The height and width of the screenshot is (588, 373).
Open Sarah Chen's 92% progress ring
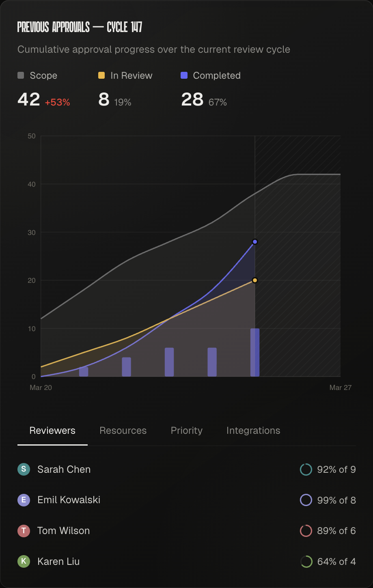coord(306,470)
